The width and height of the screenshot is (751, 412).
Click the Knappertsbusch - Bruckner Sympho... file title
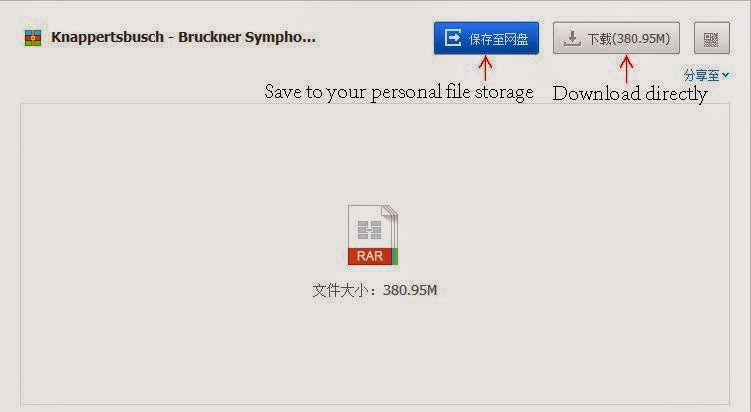(183, 37)
